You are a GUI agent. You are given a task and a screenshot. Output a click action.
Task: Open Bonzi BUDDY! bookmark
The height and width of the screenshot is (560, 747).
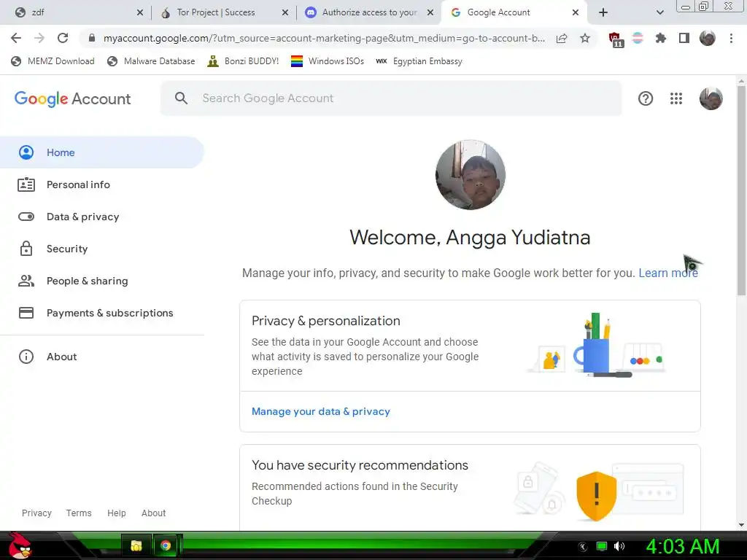click(x=243, y=61)
